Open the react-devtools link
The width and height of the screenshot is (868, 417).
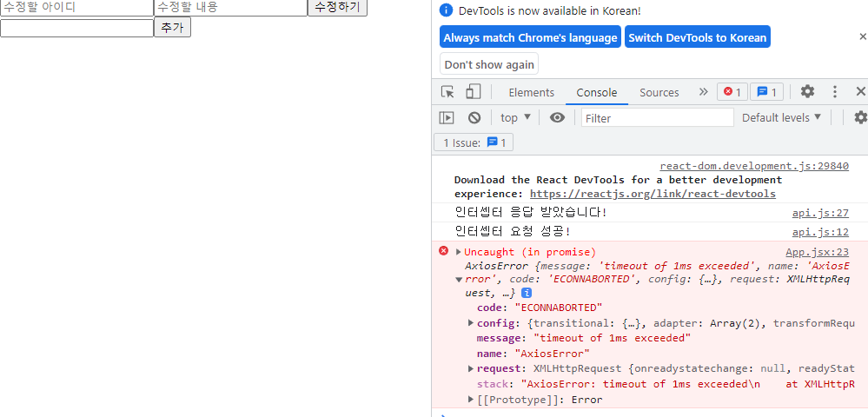pos(653,194)
